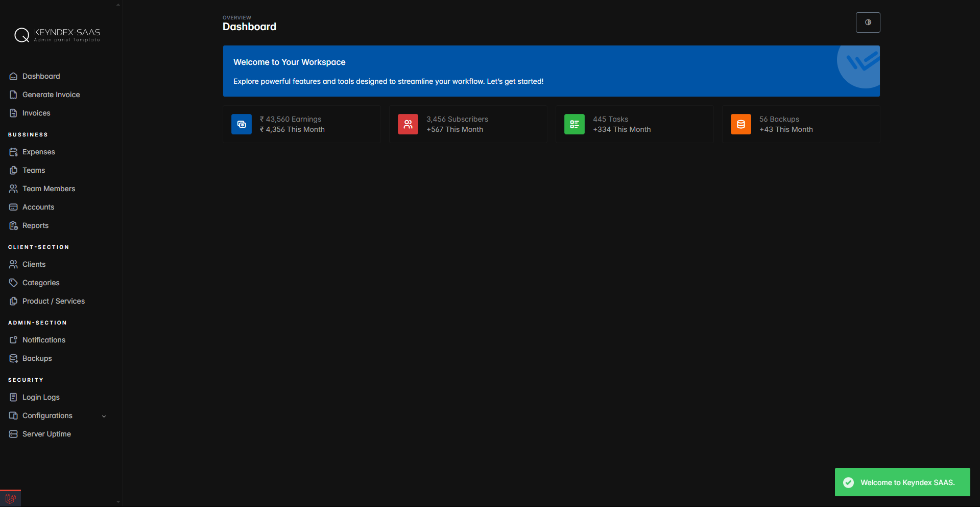The image size is (980, 507).
Task: Open Generate Invoice page
Action: [51, 95]
